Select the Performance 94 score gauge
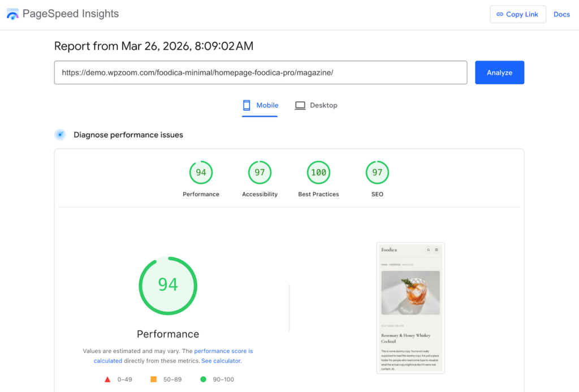Screen dimensions: 579x392 201,173
